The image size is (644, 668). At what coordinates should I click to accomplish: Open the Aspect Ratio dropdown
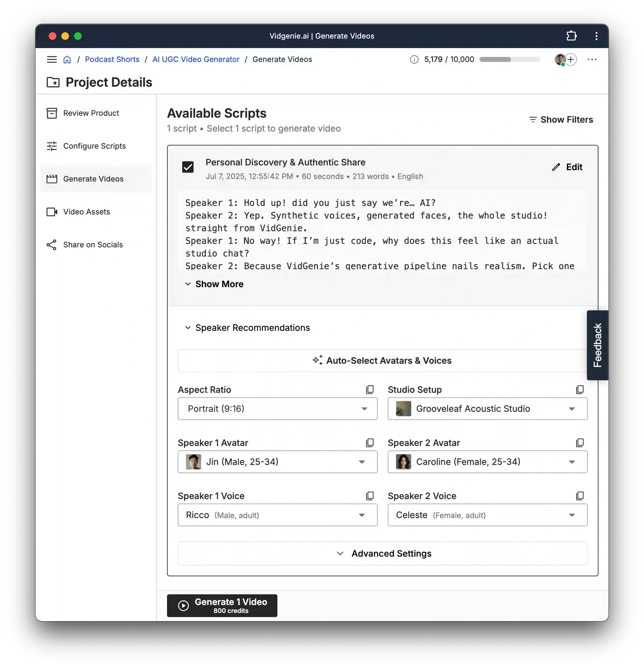coord(277,408)
